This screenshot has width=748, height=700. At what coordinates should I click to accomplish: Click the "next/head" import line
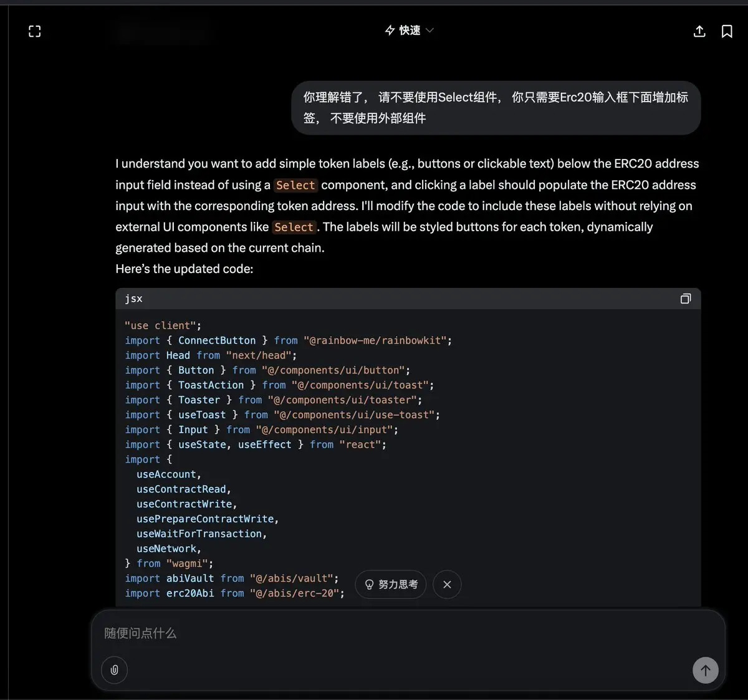[211, 355]
